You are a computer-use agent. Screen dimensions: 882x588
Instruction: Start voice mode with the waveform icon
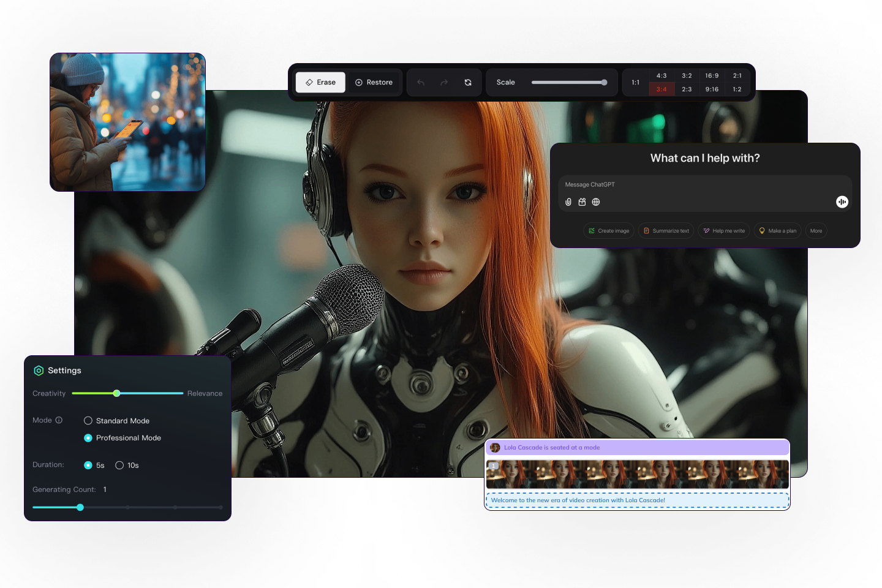842,202
